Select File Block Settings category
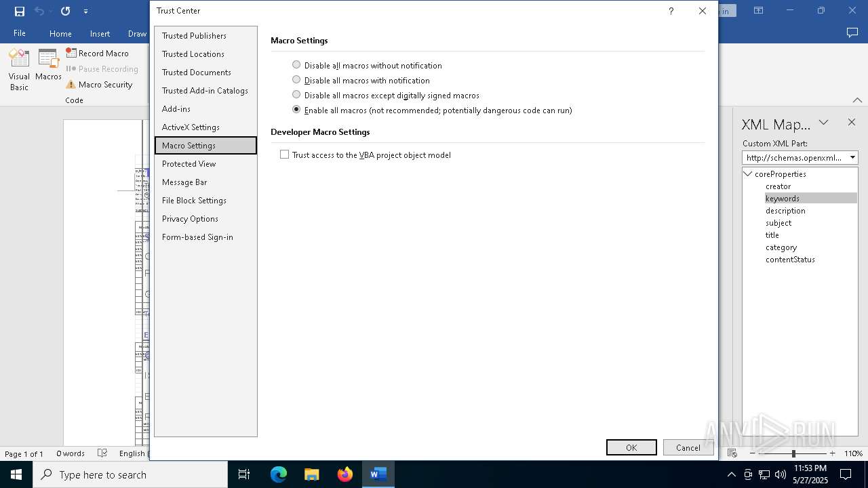868x488 pixels. point(205,201)
